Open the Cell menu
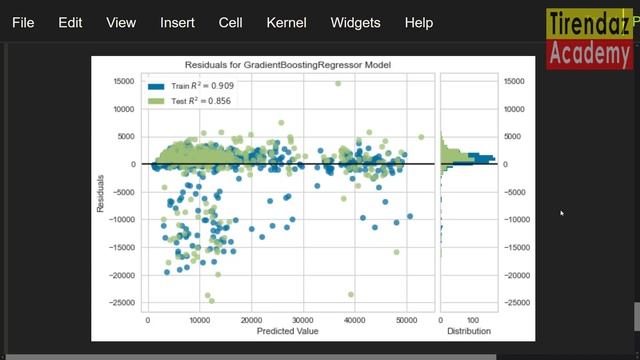 [230, 23]
